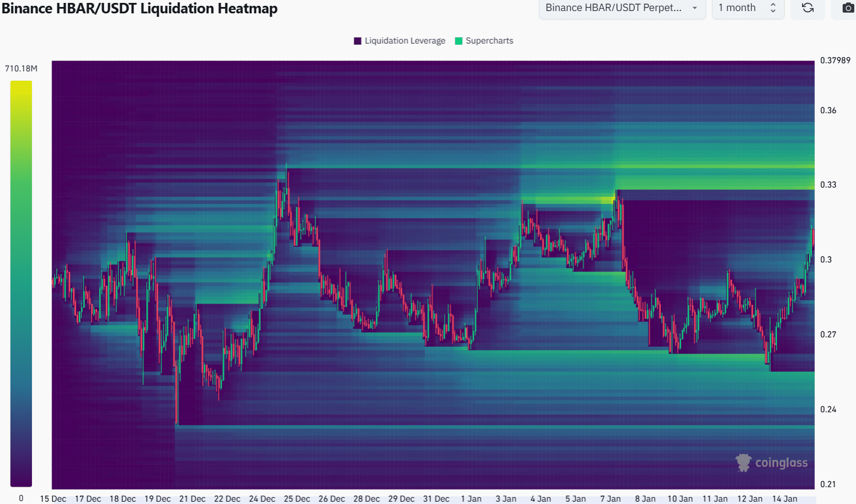This screenshot has height=504, width=856.
Task: Click the 3 Jan date label
Action: pos(506,499)
